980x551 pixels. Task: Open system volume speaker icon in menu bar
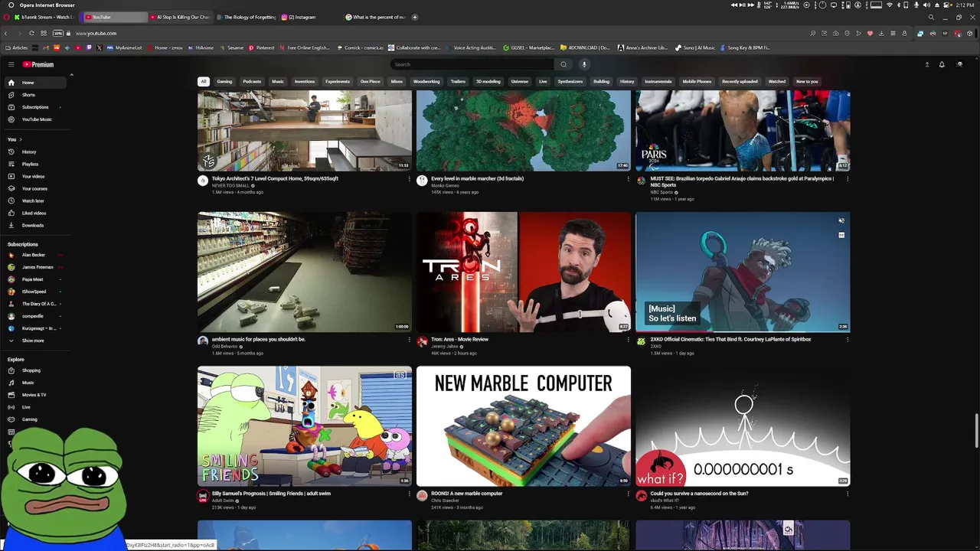(x=926, y=5)
